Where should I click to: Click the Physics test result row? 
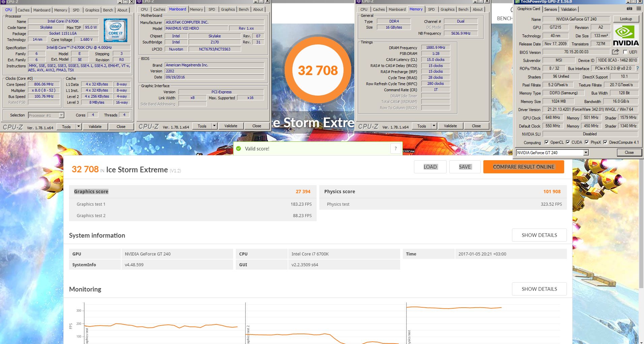443,204
